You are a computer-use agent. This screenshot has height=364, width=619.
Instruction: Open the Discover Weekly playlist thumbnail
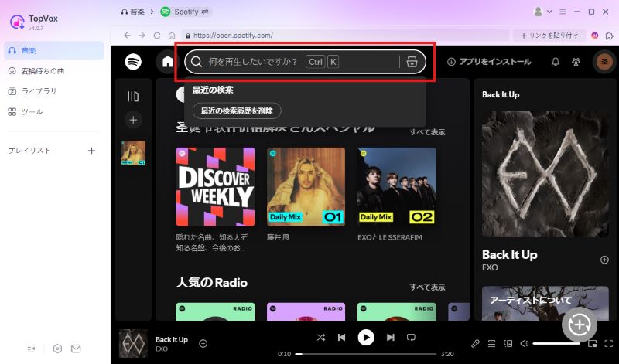pyautogui.click(x=215, y=187)
